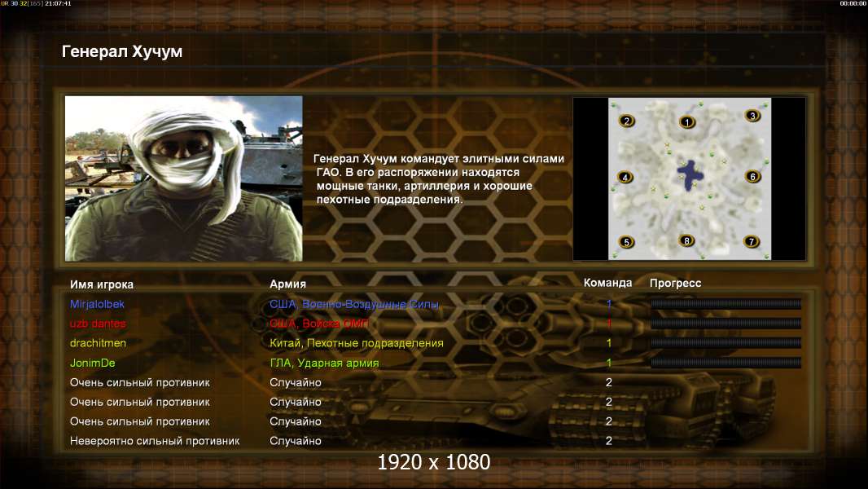Select start position 7 on the minimap
The height and width of the screenshot is (489, 868).
coord(752,241)
